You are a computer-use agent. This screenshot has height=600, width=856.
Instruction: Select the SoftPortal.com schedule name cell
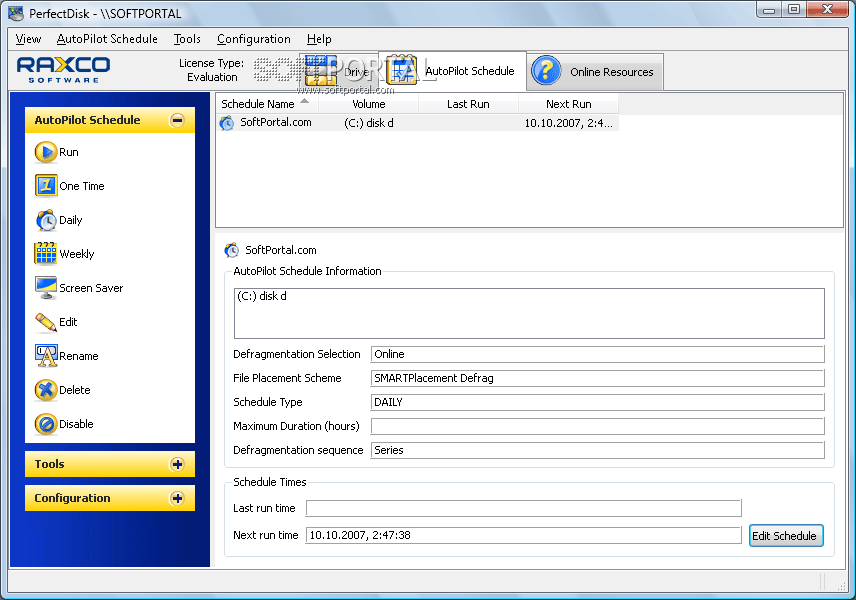tap(276, 123)
